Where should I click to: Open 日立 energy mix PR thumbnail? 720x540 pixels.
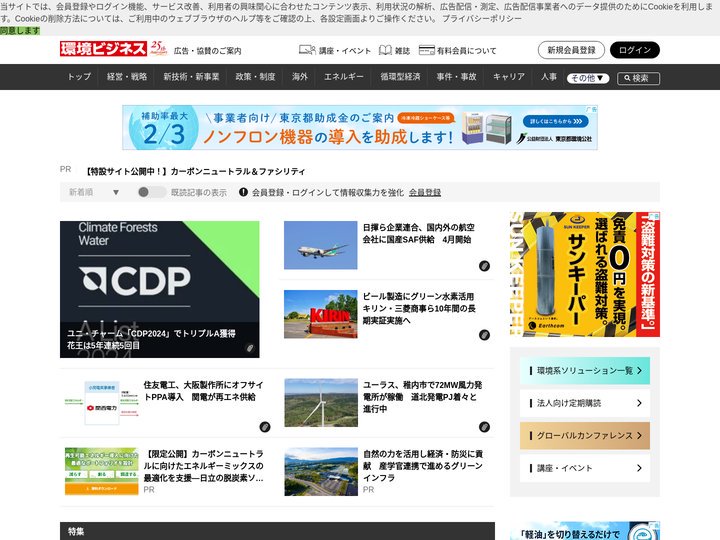(x=101, y=472)
